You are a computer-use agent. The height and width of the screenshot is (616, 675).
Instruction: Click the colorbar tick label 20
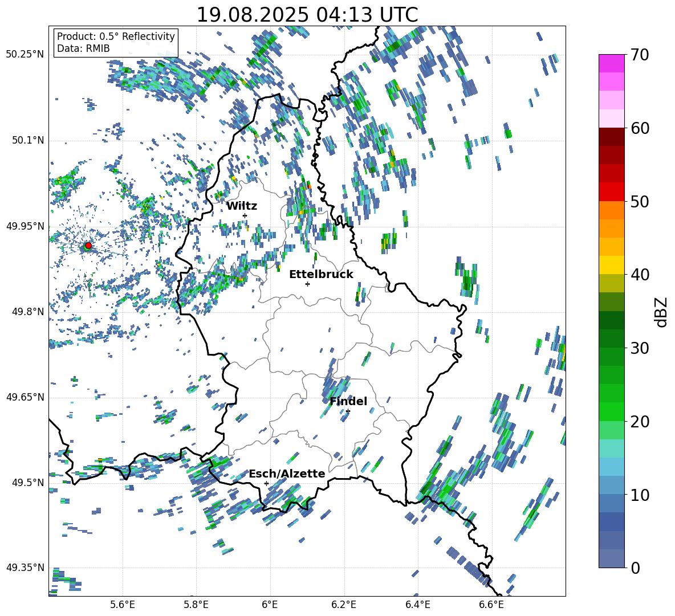coord(640,422)
